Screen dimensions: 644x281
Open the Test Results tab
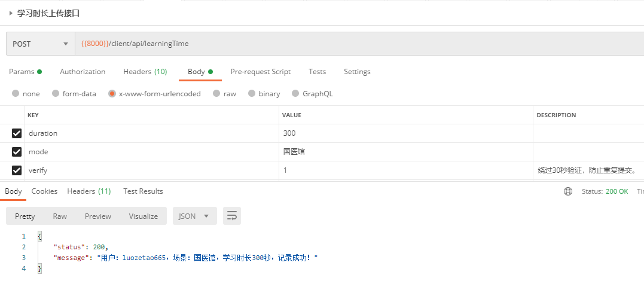tap(143, 191)
